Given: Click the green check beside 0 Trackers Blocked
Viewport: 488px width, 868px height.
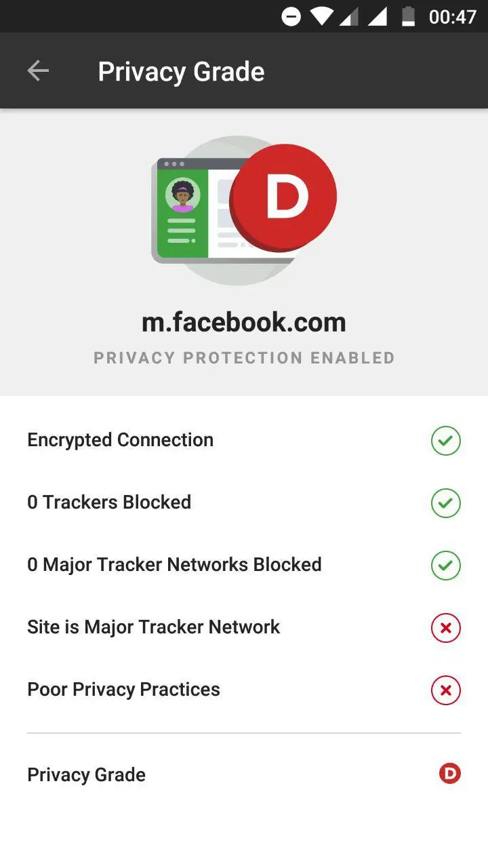Looking at the screenshot, I should click(x=445, y=503).
